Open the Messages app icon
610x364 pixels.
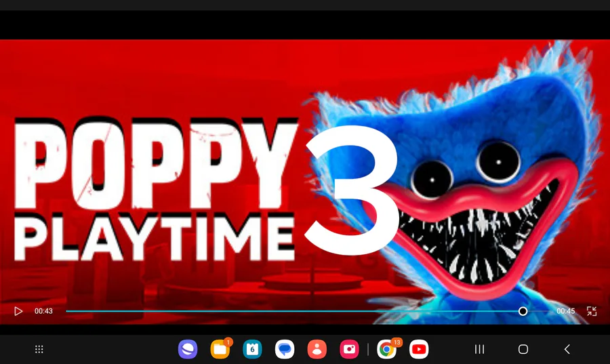(x=285, y=349)
